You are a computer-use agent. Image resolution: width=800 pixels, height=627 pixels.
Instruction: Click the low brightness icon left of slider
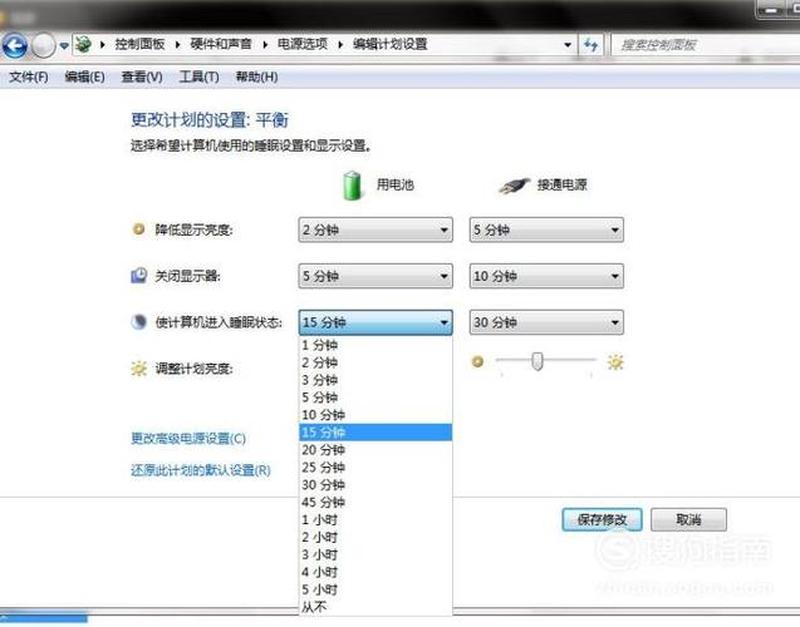point(478,362)
